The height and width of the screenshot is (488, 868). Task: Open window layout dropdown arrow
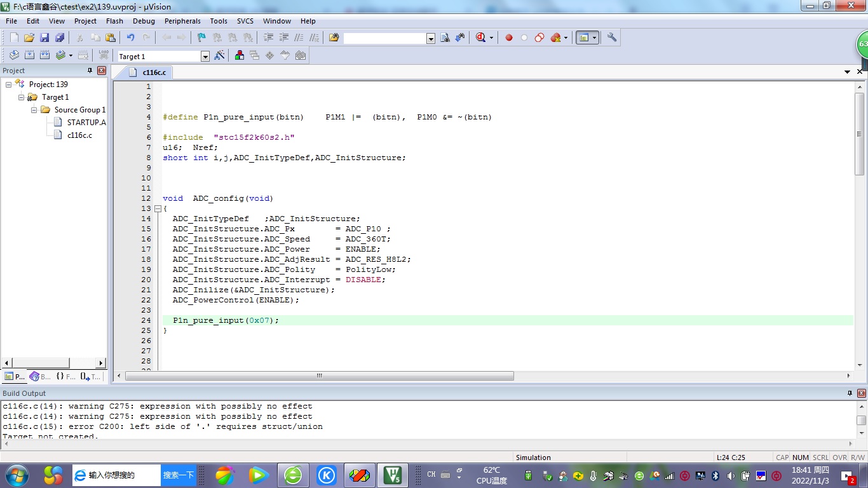[595, 38]
